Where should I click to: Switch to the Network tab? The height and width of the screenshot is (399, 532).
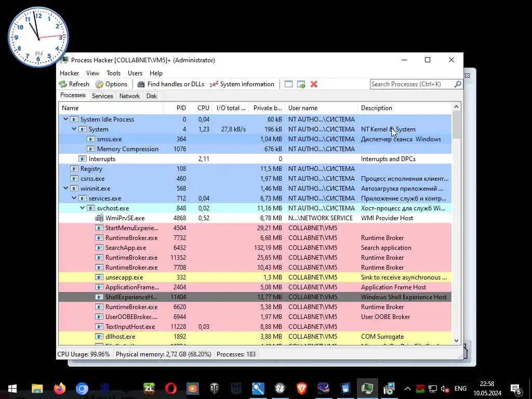point(129,96)
